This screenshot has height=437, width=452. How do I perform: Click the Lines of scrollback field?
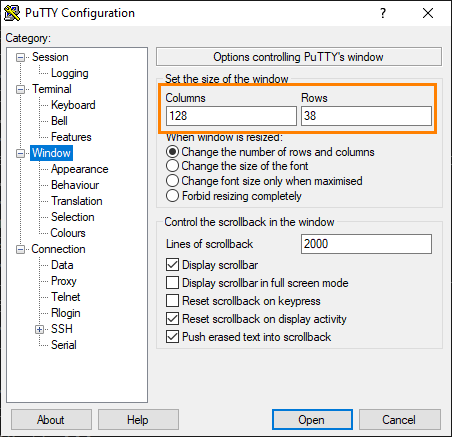pos(366,244)
